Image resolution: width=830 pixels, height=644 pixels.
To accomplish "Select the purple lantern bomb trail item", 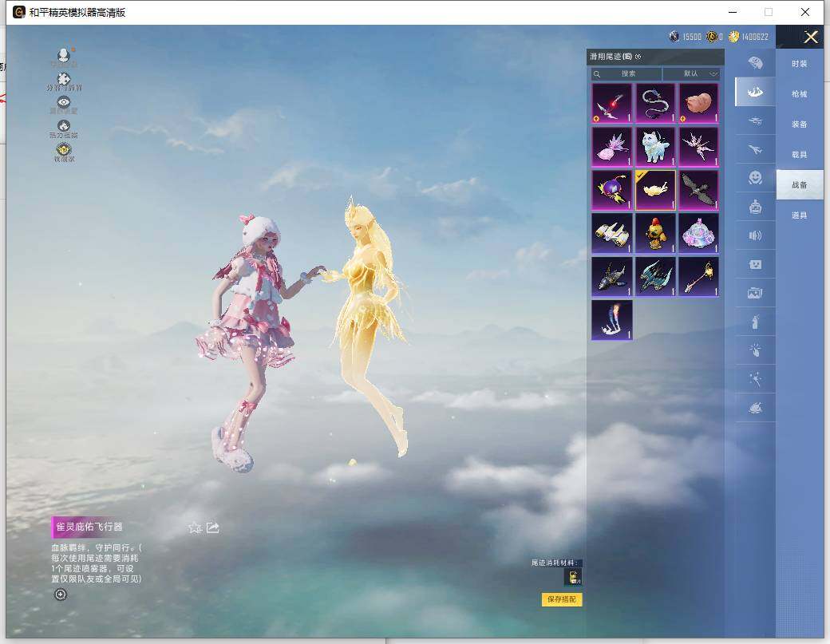I will [x=611, y=190].
